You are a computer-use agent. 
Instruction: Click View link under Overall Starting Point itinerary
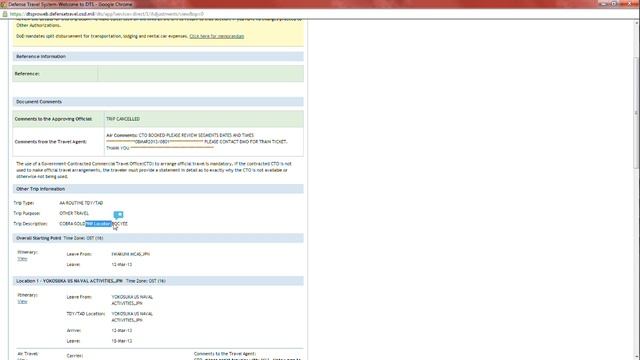tap(22, 259)
